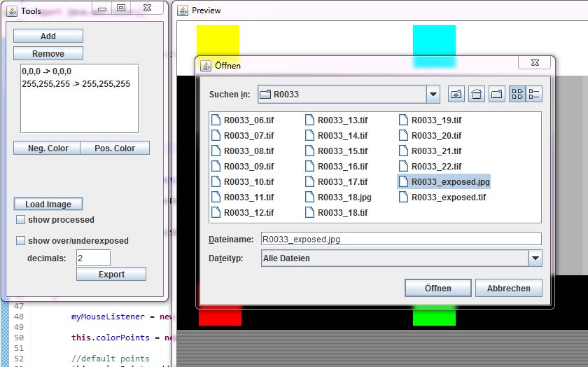Enable the show processed checkbox

[x=20, y=220]
